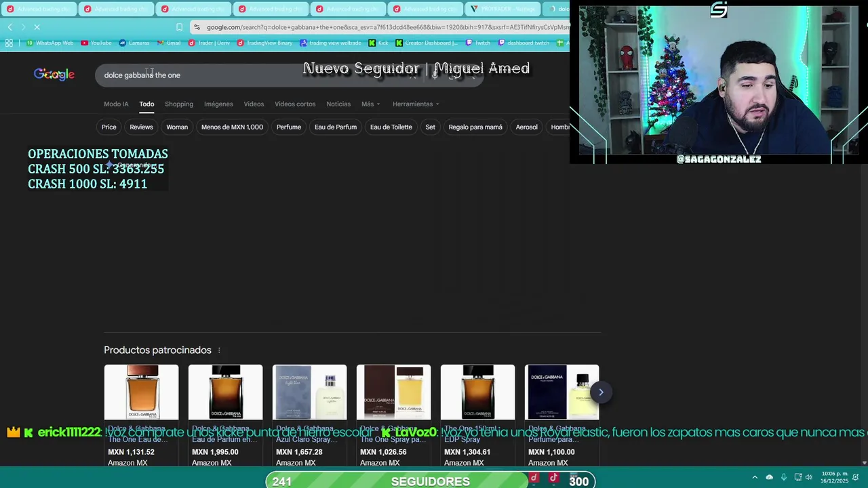Apply the Eau de Toilette filter chip
Screen dimensions: 868x488
pyautogui.click(x=391, y=127)
